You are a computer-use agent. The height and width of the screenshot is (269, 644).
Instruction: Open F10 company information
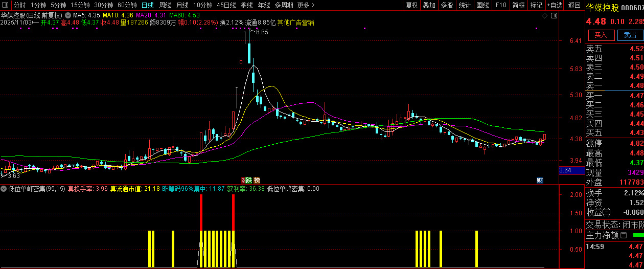coord(501,5)
